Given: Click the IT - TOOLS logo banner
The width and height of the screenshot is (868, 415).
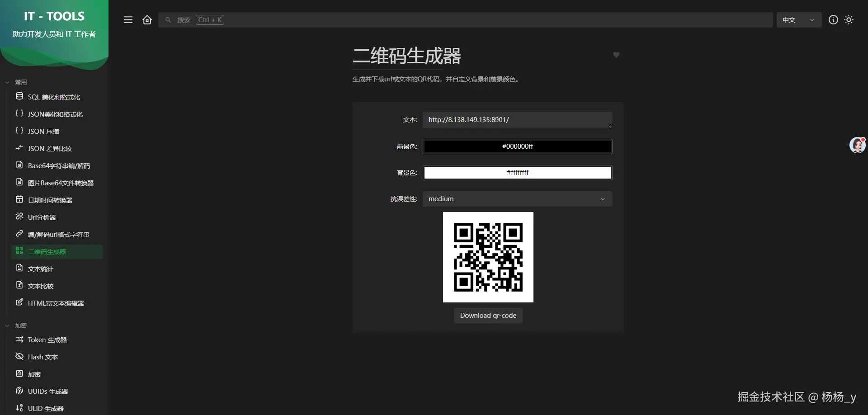Looking at the screenshot, I should point(54,34).
